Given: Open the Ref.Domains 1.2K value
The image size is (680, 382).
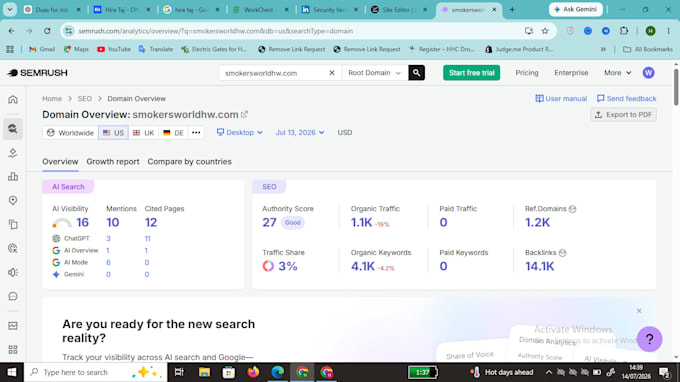Looking at the screenshot, I should (x=537, y=222).
